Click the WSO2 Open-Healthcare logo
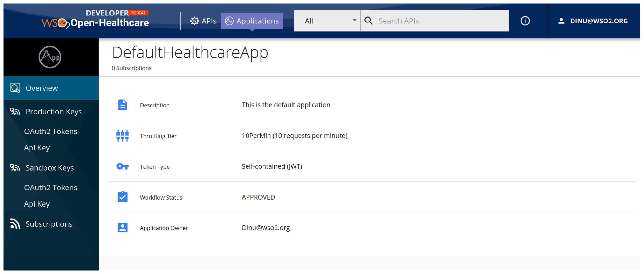The image size is (644, 274). click(95, 20)
